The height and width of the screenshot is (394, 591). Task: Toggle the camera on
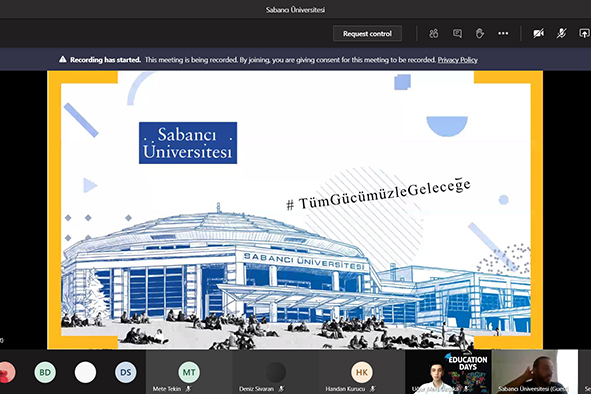click(x=538, y=34)
